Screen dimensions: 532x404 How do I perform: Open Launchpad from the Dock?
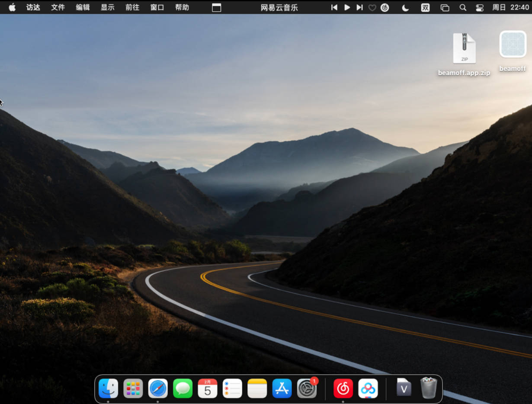pos(133,388)
